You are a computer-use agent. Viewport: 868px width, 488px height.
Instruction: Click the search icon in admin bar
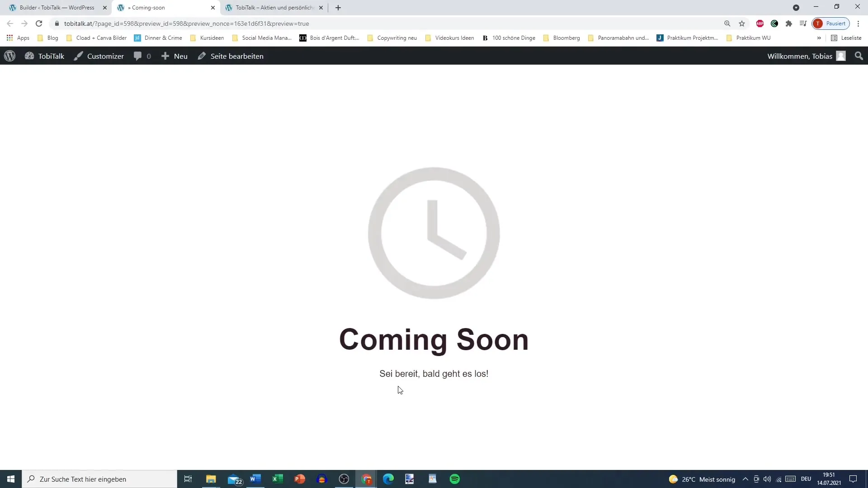tap(859, 56)
